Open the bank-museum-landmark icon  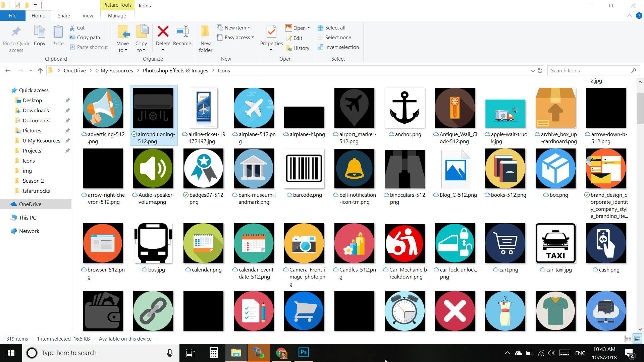254,168
